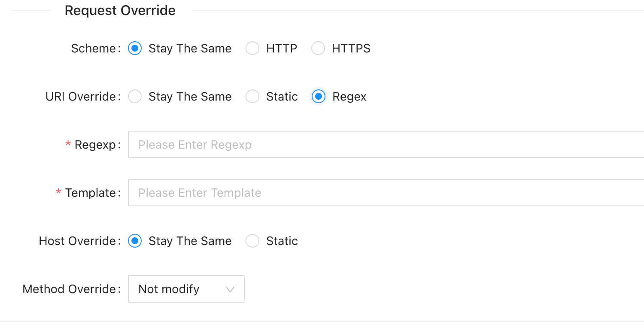Open the Method Override dropdown
This screenshot has width=644, height=331.
pos(186,289)
